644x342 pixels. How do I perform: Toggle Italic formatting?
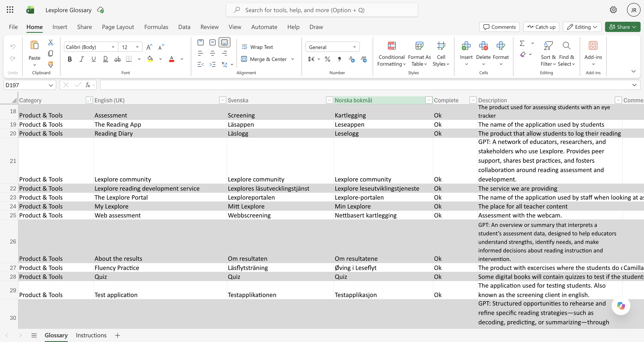82,59
